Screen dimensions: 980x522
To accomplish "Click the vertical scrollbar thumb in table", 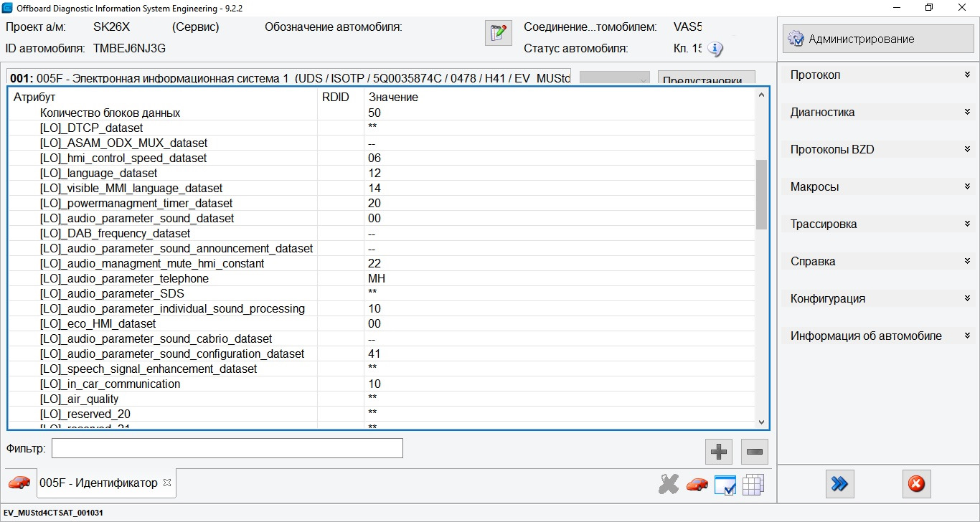I will pyautogui.click(x=761, y=194).
